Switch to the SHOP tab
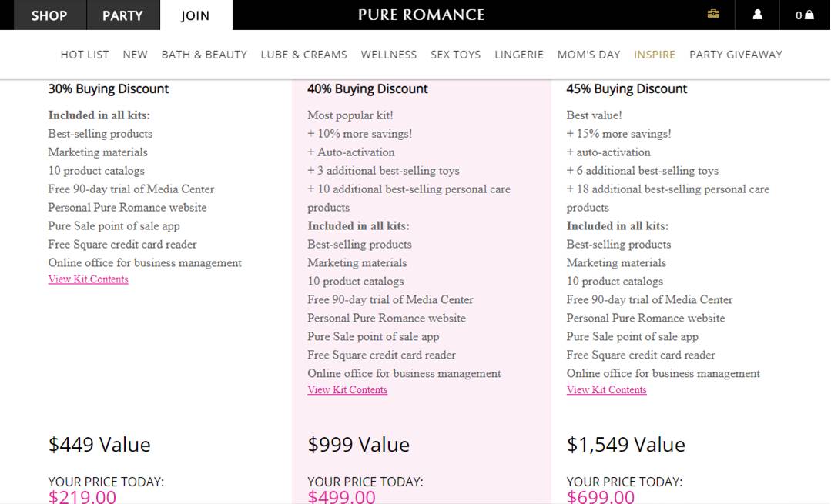831x504 pixels. 49,15
